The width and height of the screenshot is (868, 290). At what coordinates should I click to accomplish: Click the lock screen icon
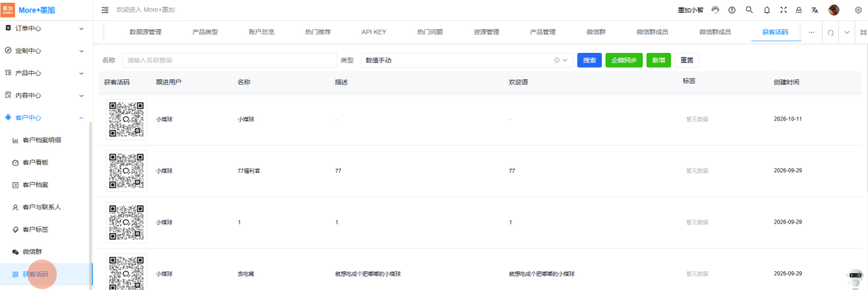[x=798, y=10]
